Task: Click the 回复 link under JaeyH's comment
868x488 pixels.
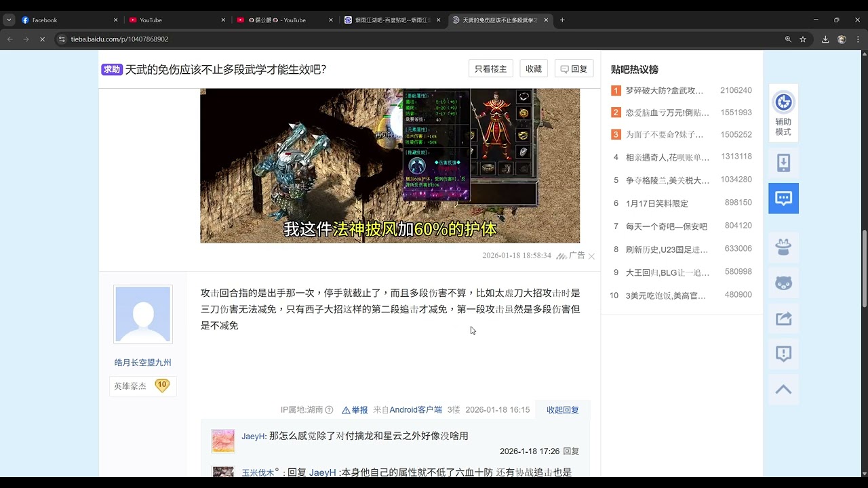Action: 571,451
